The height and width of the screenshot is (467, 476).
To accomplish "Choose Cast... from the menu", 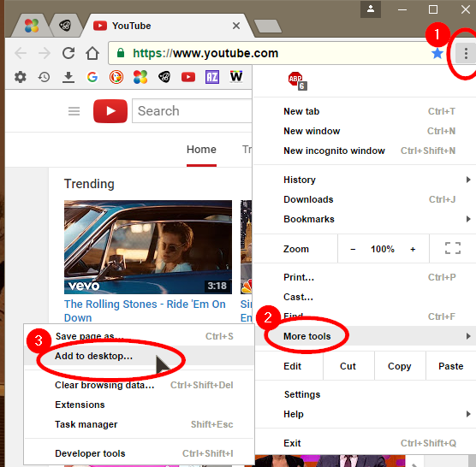I will pos(365,297).
